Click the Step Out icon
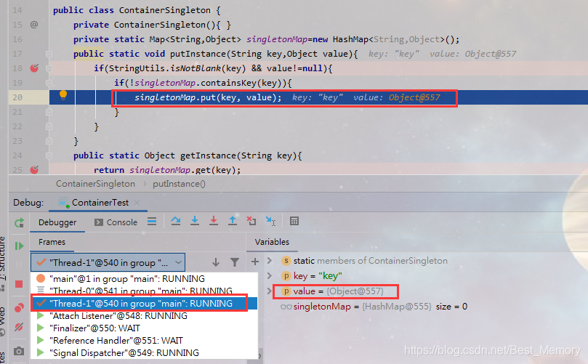The height and width of the screenshot is (364, 588). point(233,221)
